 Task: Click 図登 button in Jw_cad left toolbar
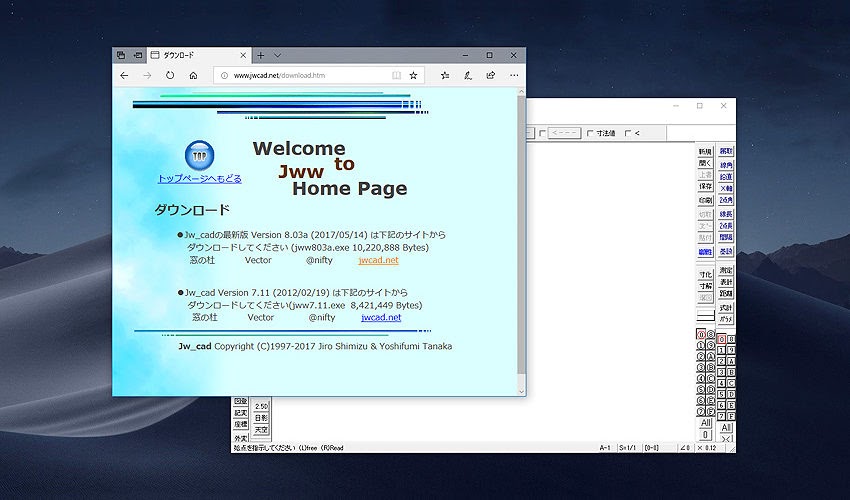point(241,401)
